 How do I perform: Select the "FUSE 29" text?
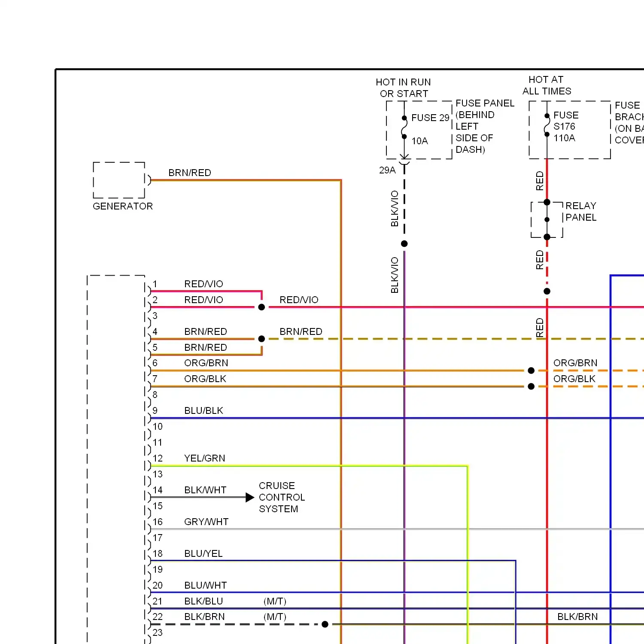(x=430, y=118)
